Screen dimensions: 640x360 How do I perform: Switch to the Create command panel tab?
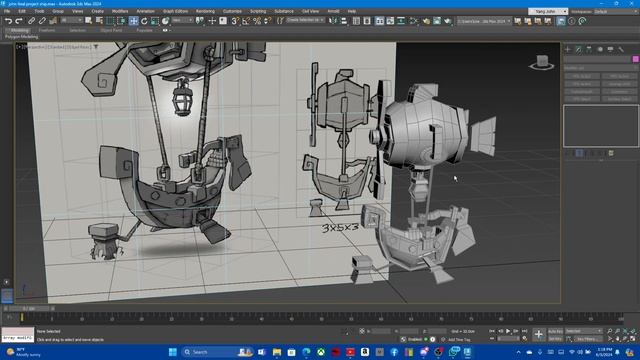tap(568, 49)
